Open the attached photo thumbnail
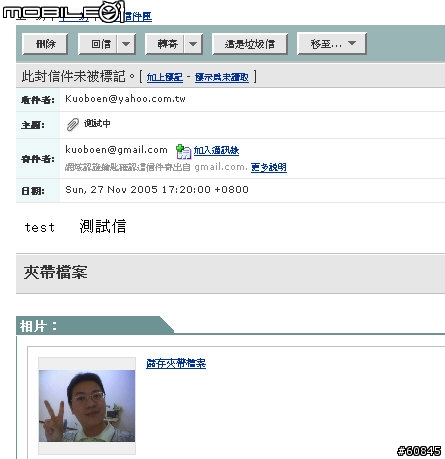This screenshot has height=459, width=445. (x=87, y=406)
